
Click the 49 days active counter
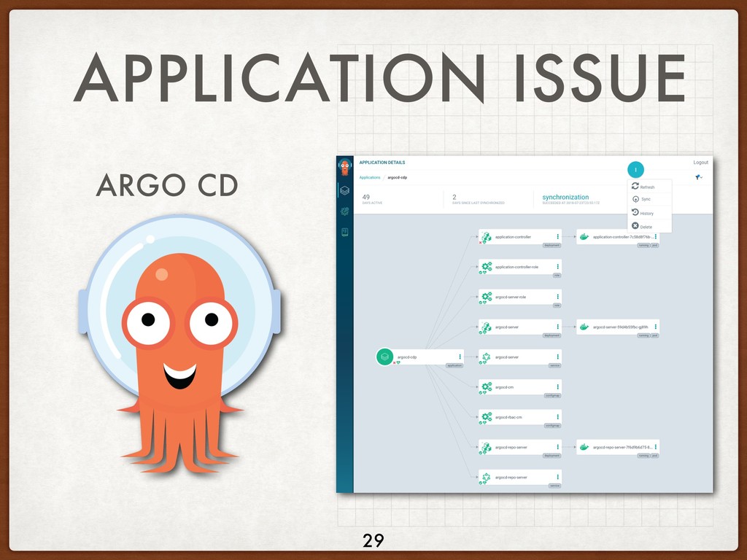click(372, 199)
